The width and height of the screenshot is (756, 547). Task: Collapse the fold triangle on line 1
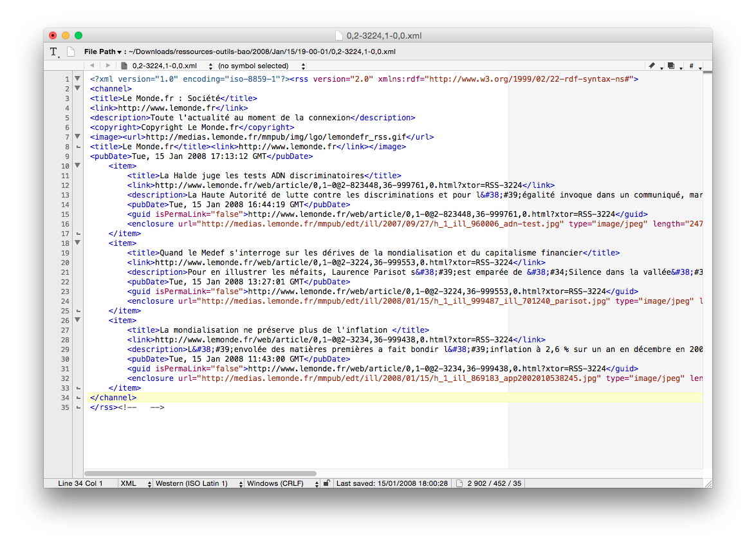point(77,78)
